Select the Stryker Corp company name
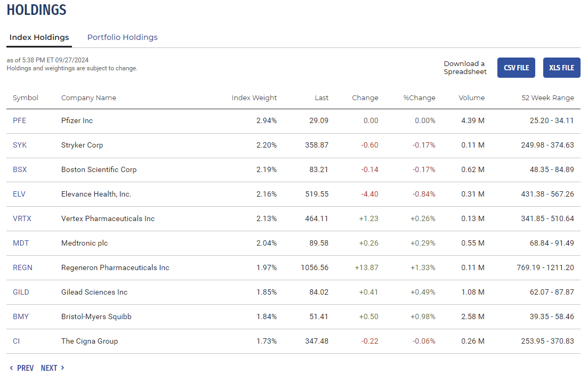Viewport: 588px width, 374px height. 82,145
